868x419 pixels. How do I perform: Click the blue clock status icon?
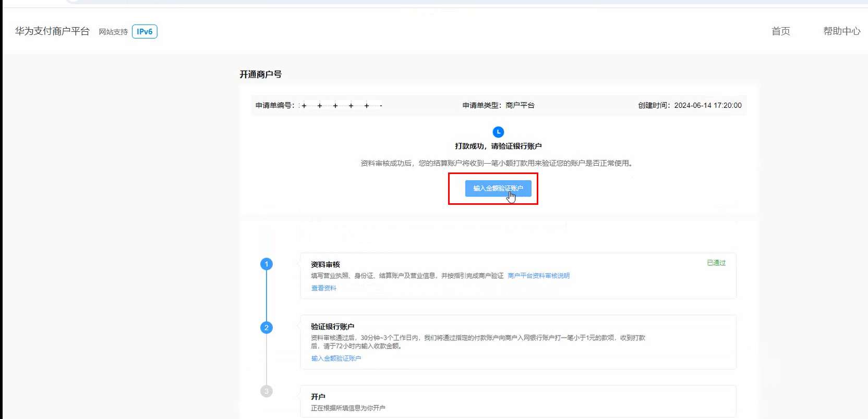pos(498,132)
